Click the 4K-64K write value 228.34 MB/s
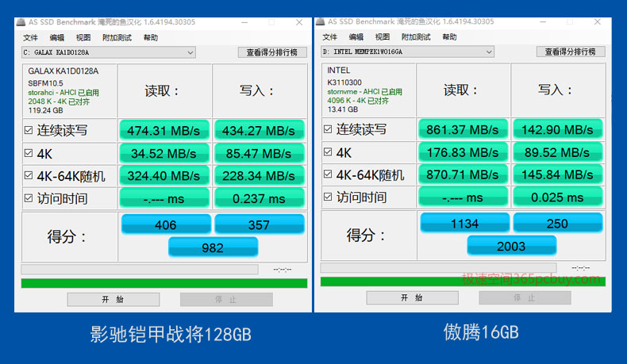Image resolution: width=627 pixels, height=364 pixels. 259,176
